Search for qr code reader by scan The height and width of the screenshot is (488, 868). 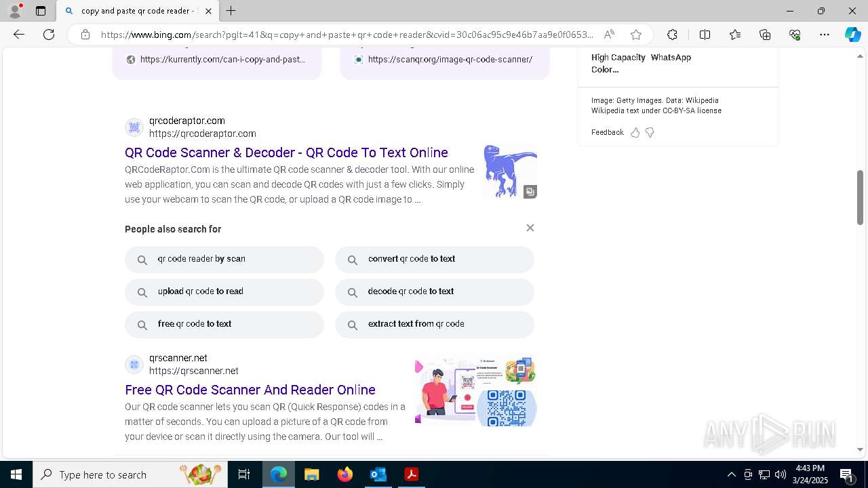point(224,260)
